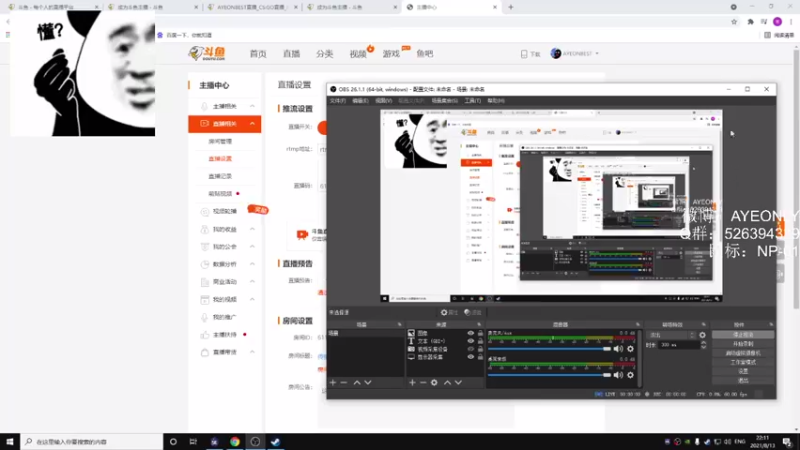This screenshot has width=800, height=450.
Task: Open the 视图(V) menu in OBS
Action: (x=384, y=101)
